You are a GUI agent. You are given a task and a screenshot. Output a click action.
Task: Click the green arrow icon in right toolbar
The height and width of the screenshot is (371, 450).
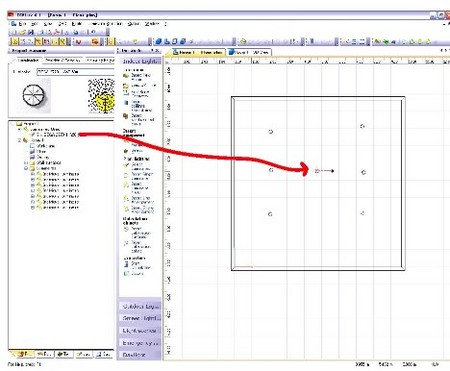(386, 41)
